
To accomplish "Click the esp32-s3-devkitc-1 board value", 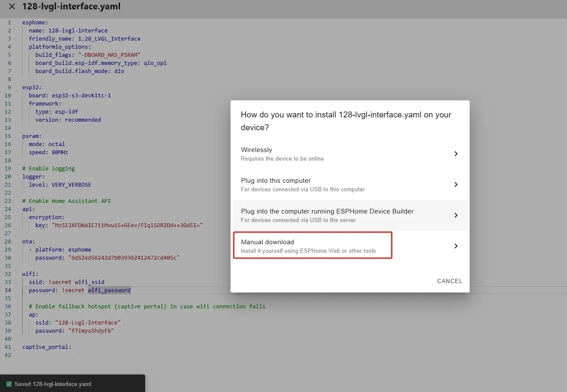I will (x=81, y=96).
